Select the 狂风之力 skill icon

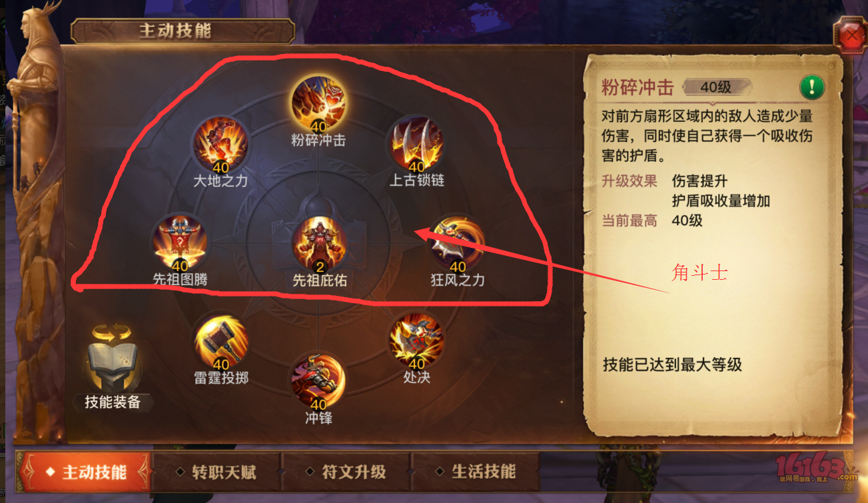[457, 243]
